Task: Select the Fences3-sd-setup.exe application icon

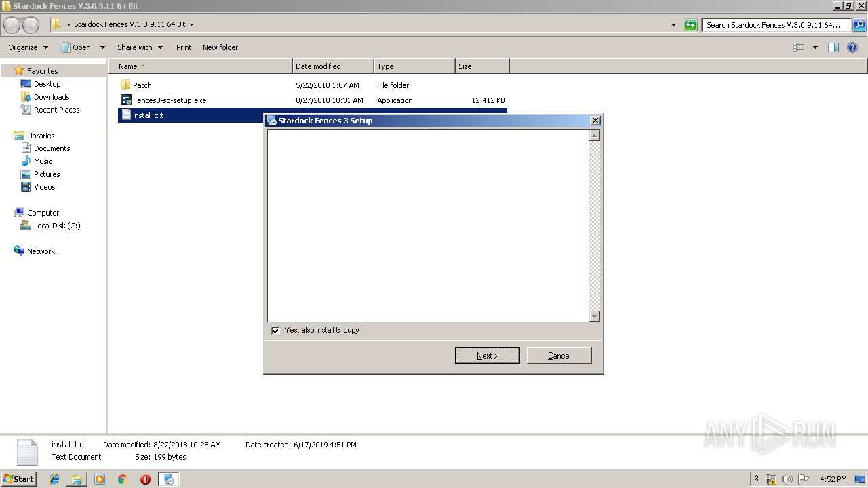Action: (125, 100)
